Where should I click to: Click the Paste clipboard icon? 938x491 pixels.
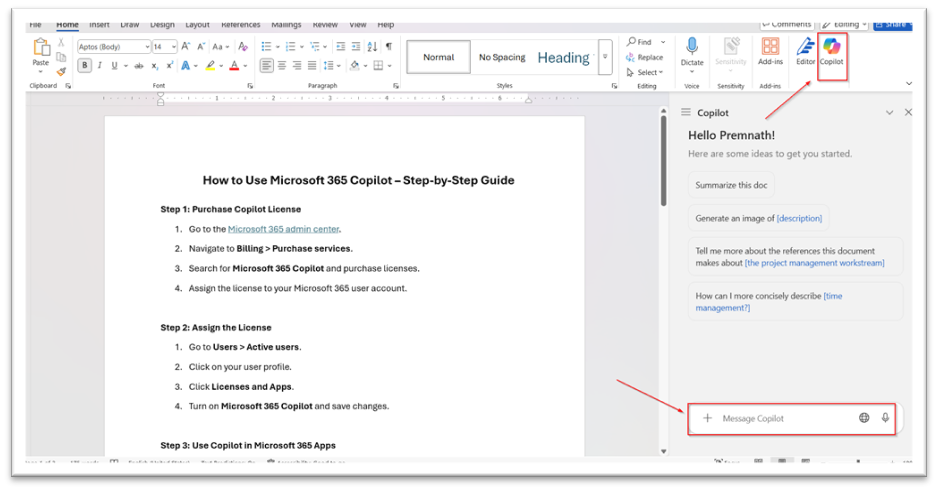point(41,47)
